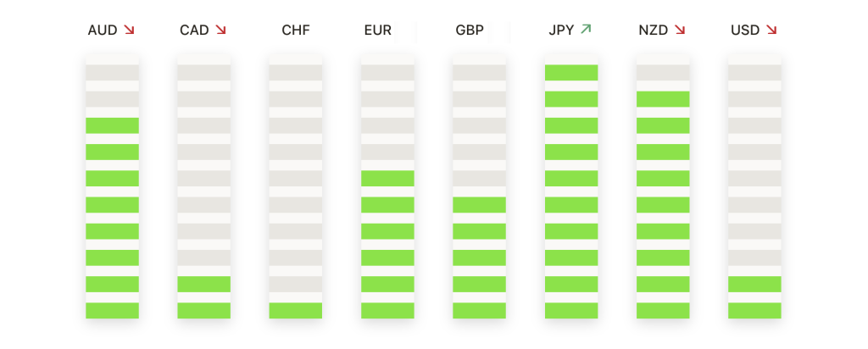
Task: Click the USD currency label
Action: (x=745, y=30)
